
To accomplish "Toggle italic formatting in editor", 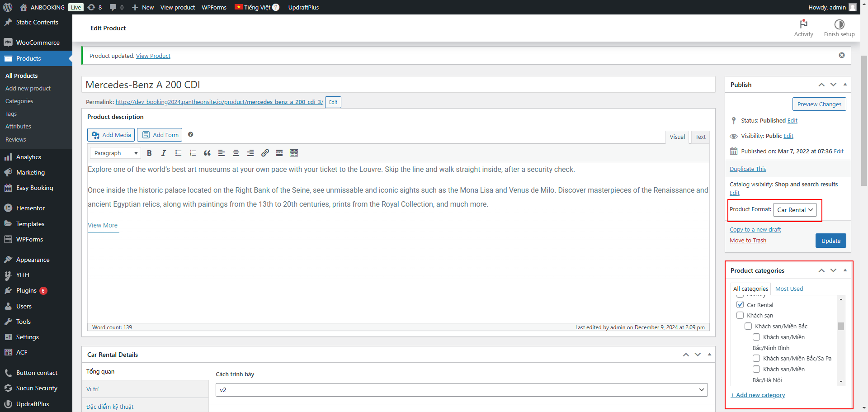I will click(164, 153).
